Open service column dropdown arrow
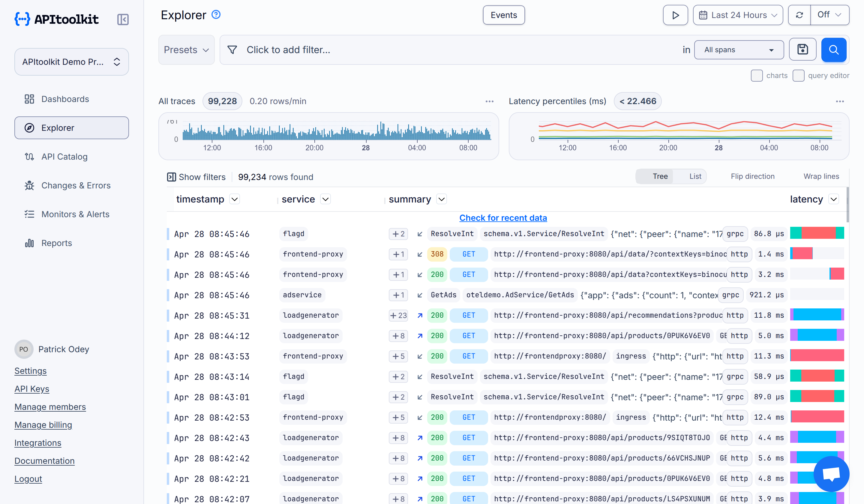 [325, 199]
